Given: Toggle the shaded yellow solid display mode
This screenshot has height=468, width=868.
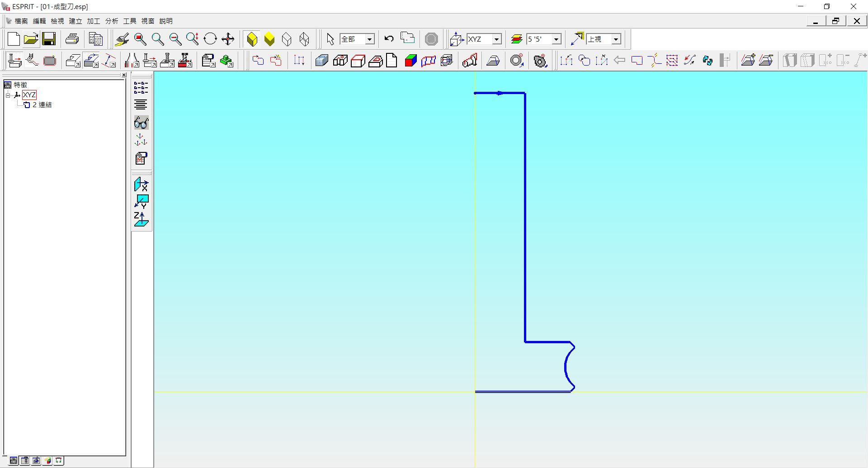Looking at the screenshot, I should tap(269, 39).
